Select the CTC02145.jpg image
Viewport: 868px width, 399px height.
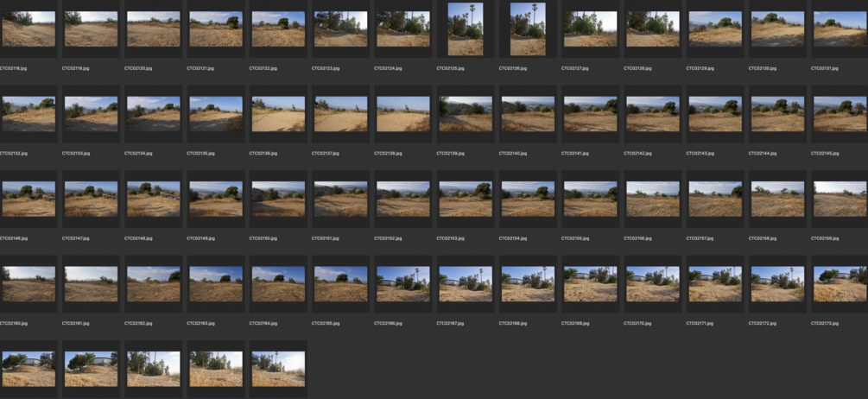coord(840,114)
